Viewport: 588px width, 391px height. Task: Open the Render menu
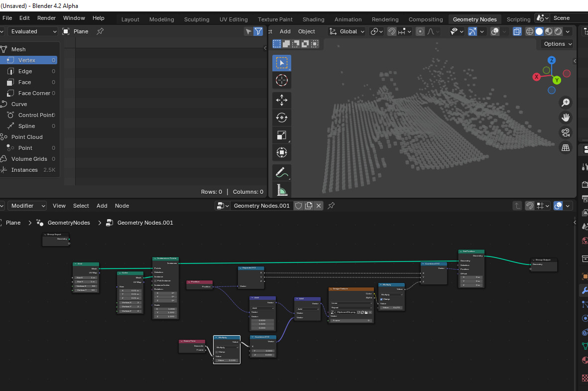click(46, 18)
